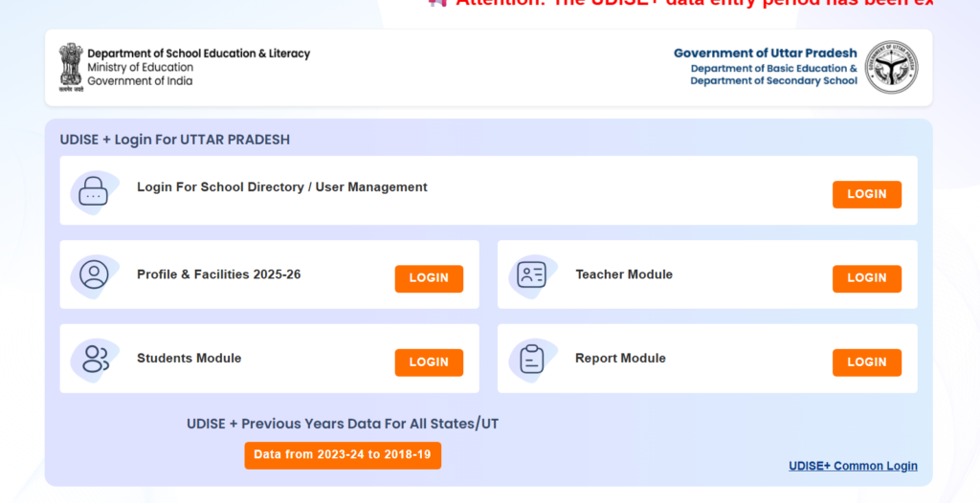The image size is (980, 503).
Task: Log in to School Directory / User Management
Action: [x=867, y=194]
